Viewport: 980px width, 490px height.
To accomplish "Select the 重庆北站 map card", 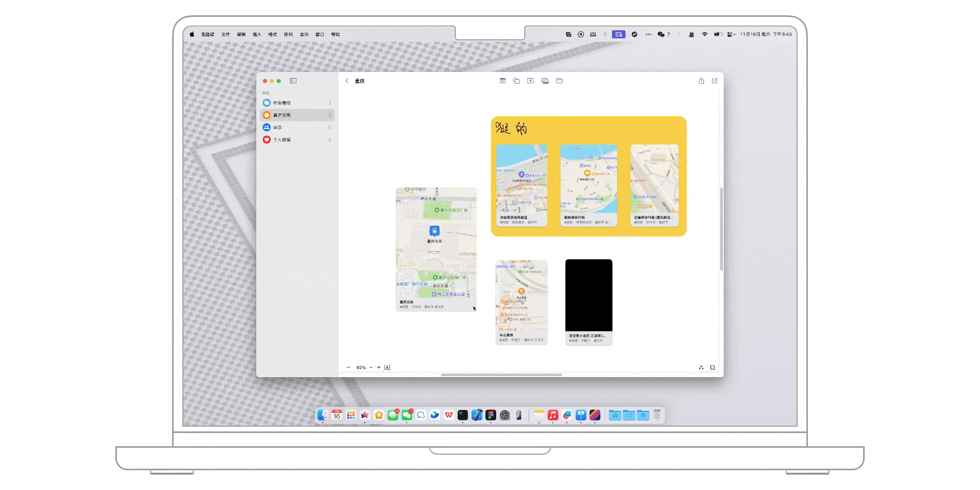I will click(x=436, y=249).
